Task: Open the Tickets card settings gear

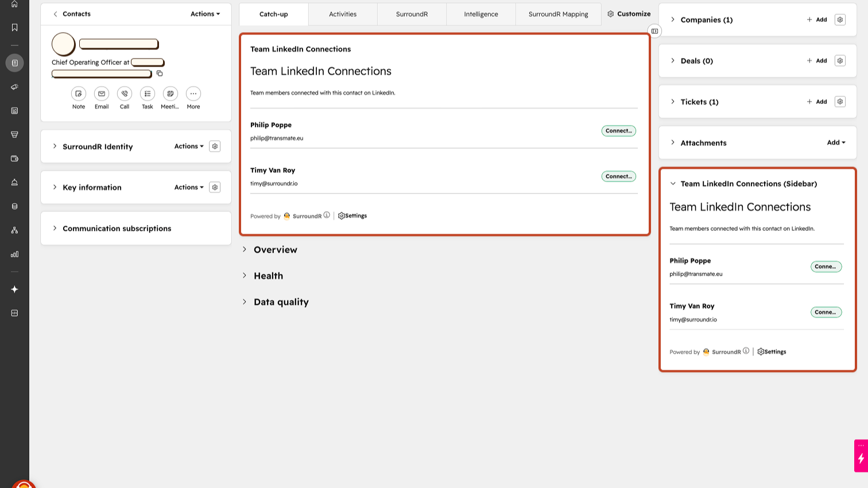Action: (x=840, y=102)
